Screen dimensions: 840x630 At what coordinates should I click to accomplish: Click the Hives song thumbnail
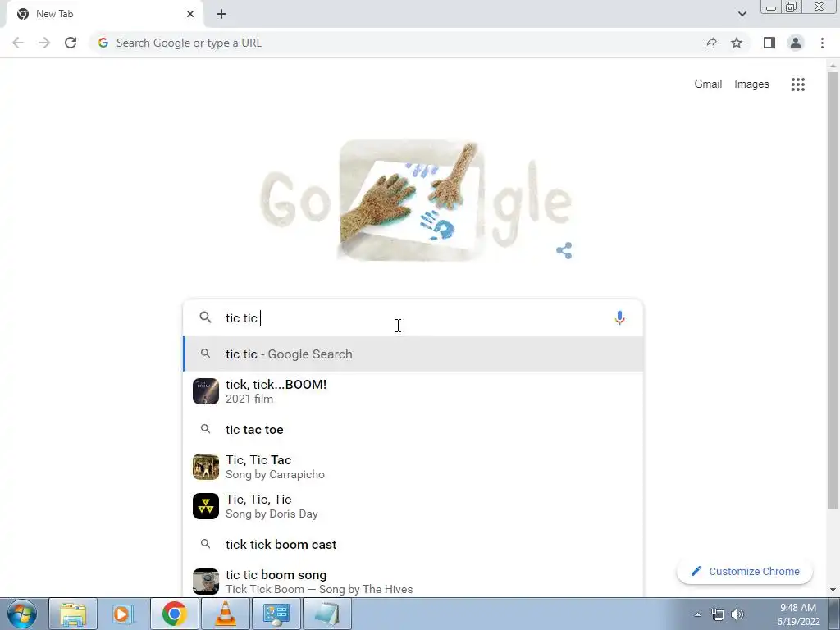[206, 582]
